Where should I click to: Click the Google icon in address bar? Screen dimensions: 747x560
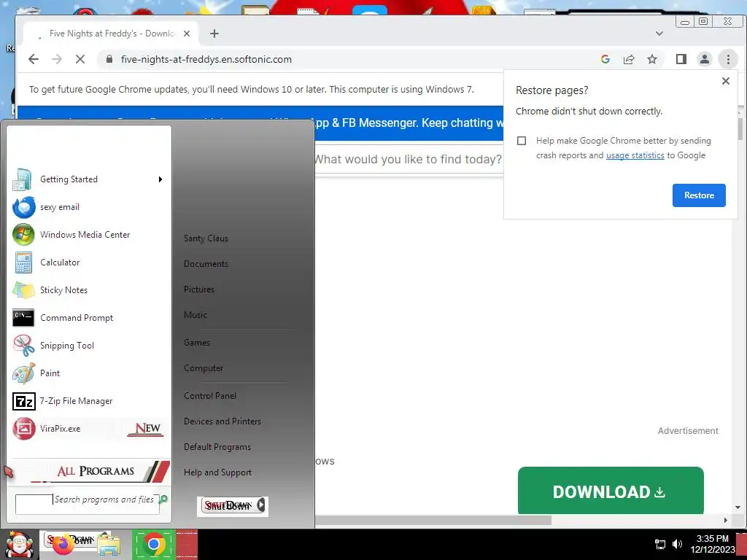[605, 59]
